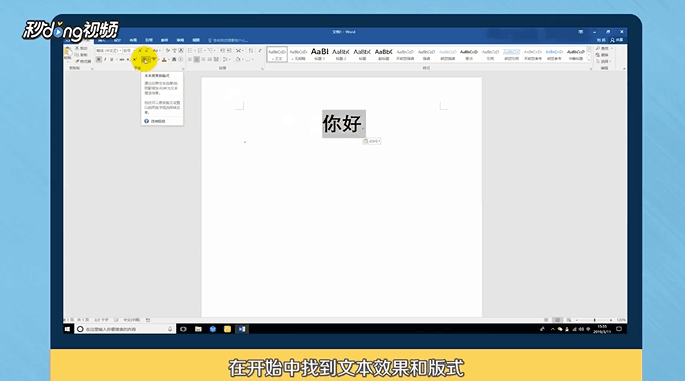The height and width of the screenshot is (381, 685).
Task: Click the Share button
Action: coord(616,40)
